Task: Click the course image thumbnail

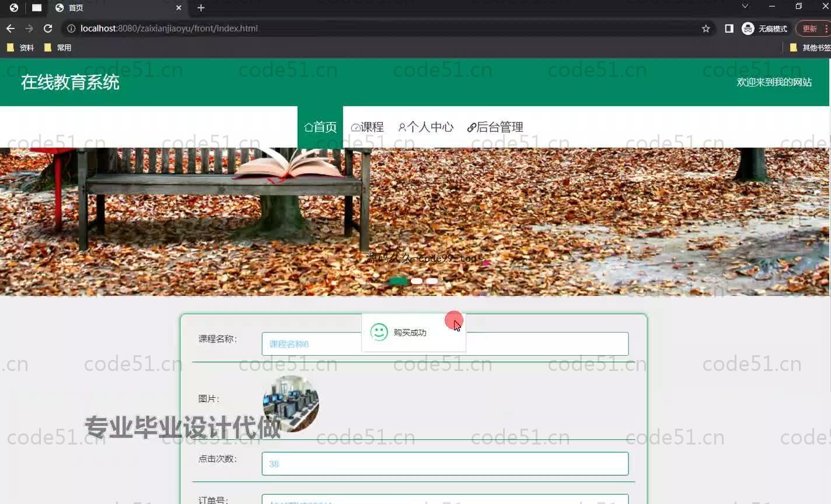Action: (x=291, y=404)
